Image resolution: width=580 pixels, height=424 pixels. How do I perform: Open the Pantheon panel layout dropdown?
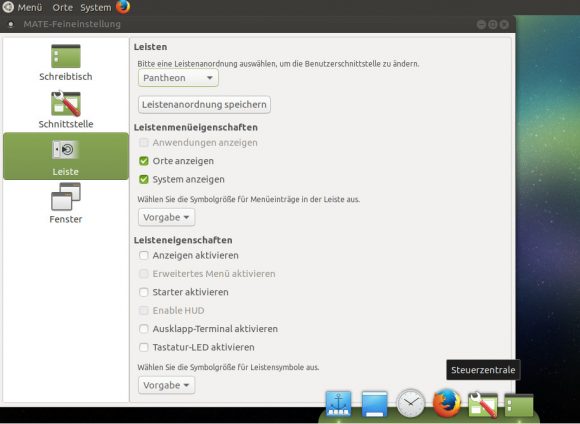point(178,78)
